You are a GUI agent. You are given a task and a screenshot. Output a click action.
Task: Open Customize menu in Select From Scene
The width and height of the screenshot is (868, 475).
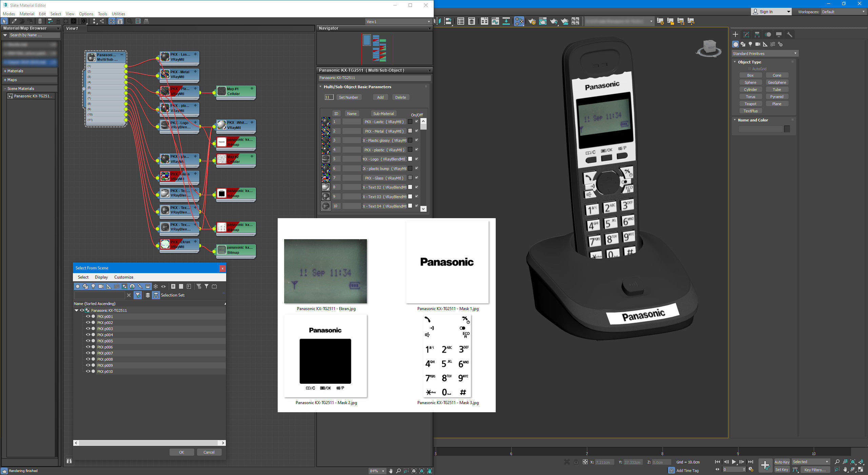coord(124,277)
